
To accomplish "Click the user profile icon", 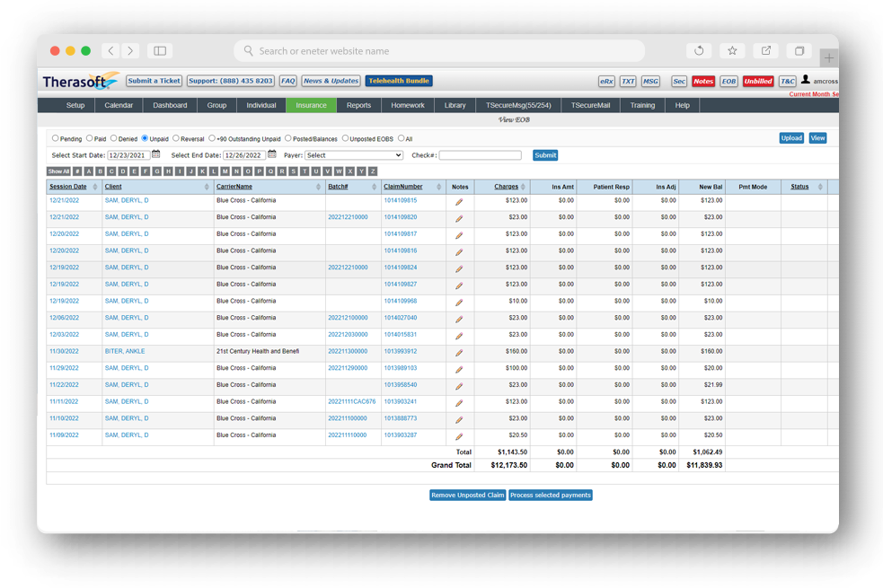I will 805,79.
